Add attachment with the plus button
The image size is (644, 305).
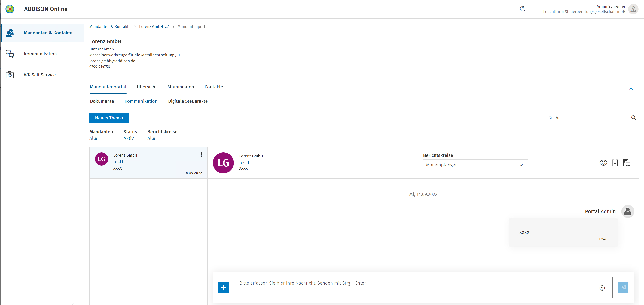point(223,288)
